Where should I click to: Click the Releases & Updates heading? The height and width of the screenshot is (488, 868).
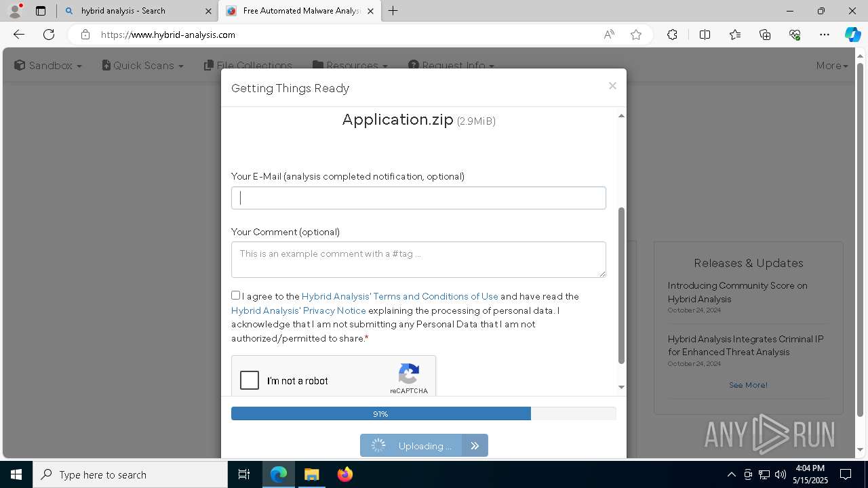pos(749,263)
